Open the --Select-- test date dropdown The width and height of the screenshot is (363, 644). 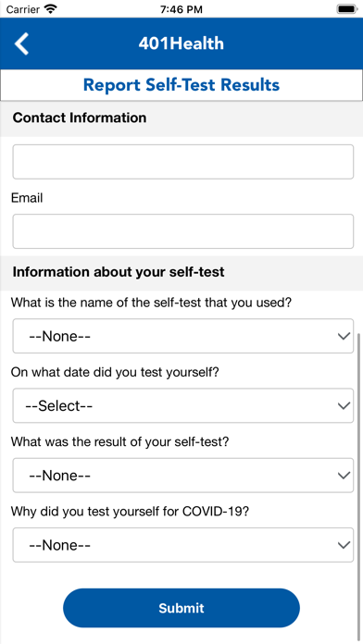[x=183, y=405]
